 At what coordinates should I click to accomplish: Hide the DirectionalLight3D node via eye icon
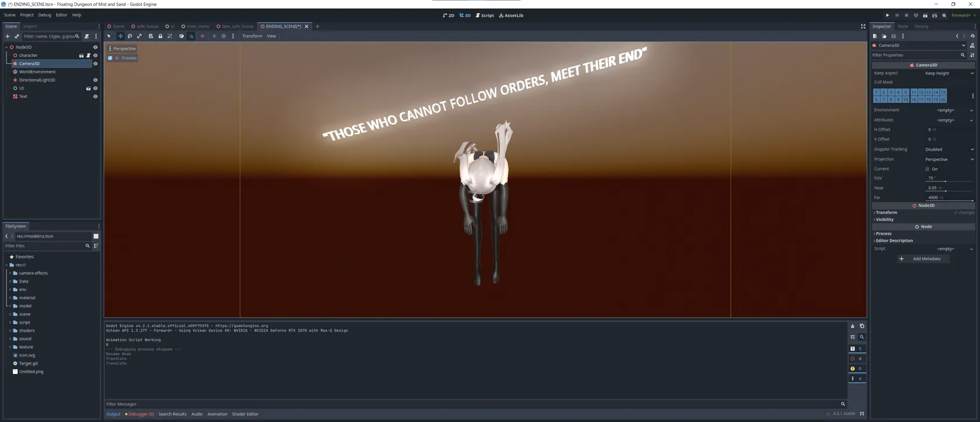pyautogui.click(x=95, y=80)
